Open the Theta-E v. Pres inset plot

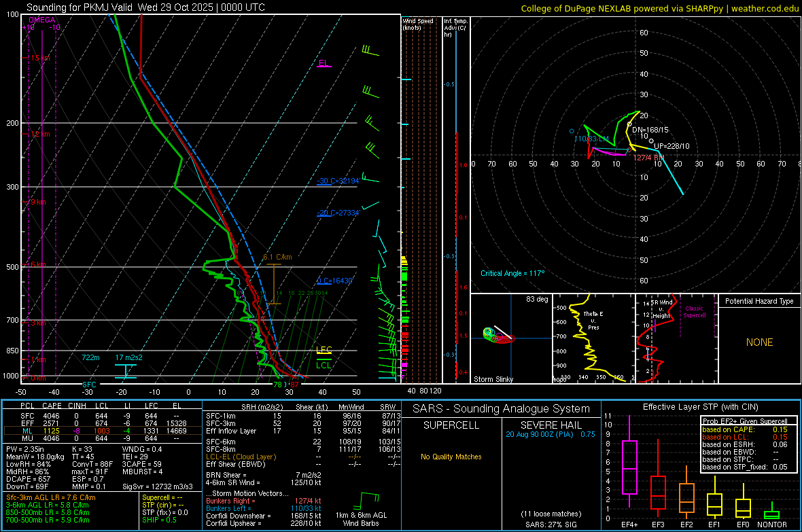point(593,338)
